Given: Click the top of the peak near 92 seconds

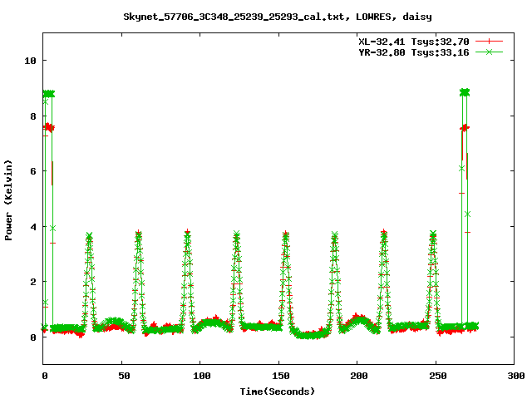Looking at the screenshot, I should click(188, 234).
